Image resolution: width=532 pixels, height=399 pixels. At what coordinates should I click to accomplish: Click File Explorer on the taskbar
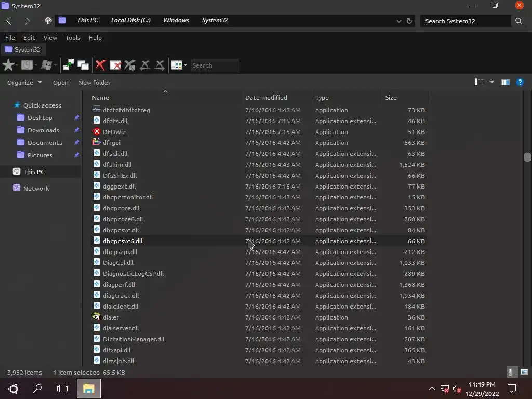tap(88, 389)
